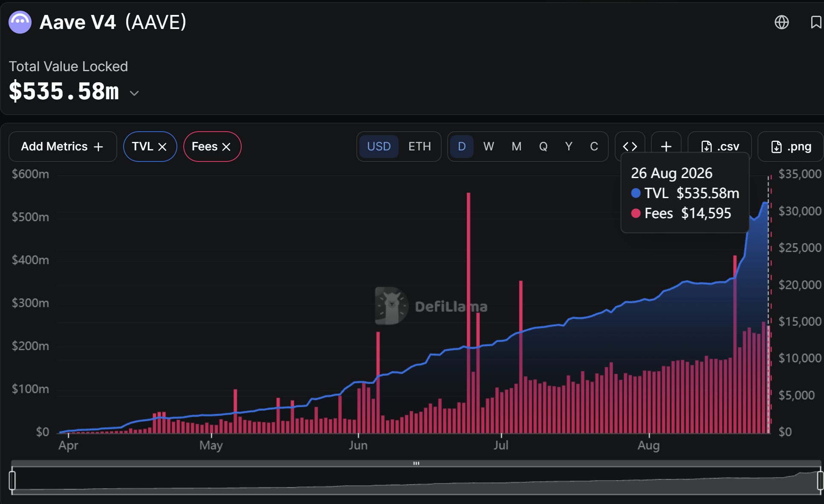Click the $300m left axis label
Screen dimensions: 824x504
coord(30,303)
